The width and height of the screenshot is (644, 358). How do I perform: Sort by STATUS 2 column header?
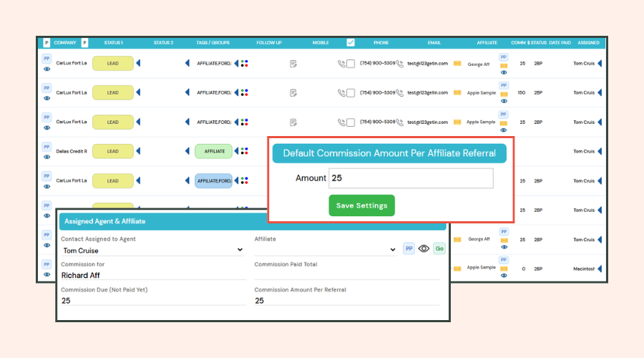pyautogui.click(x=163, y=43)
